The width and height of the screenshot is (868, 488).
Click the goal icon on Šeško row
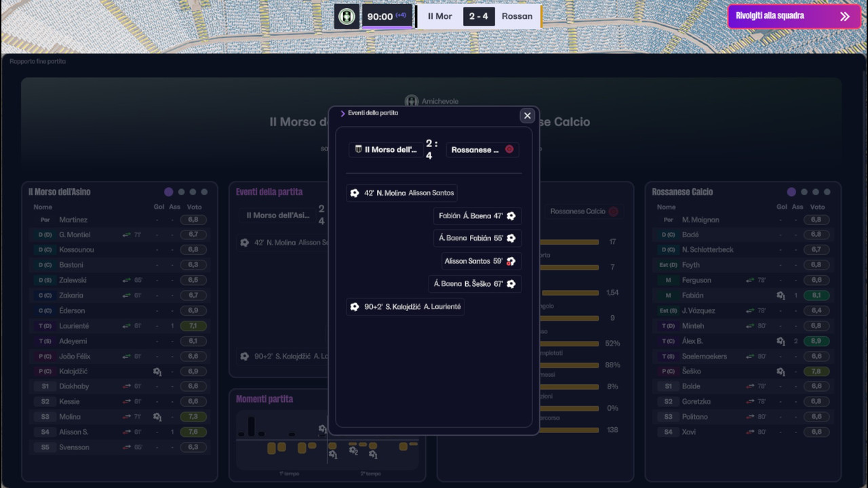pos(781,371)
